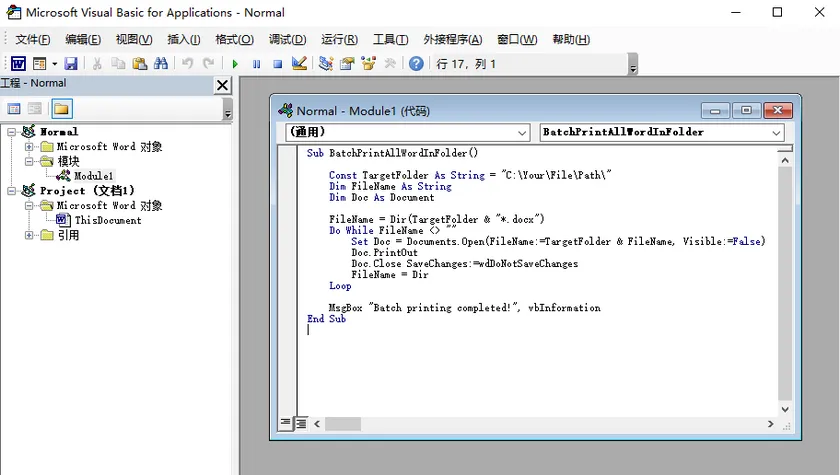This screenshot has width=840, height=475.
Task: Expand Microsoft Word 对象 under Normal
Action: click(29, 147)
